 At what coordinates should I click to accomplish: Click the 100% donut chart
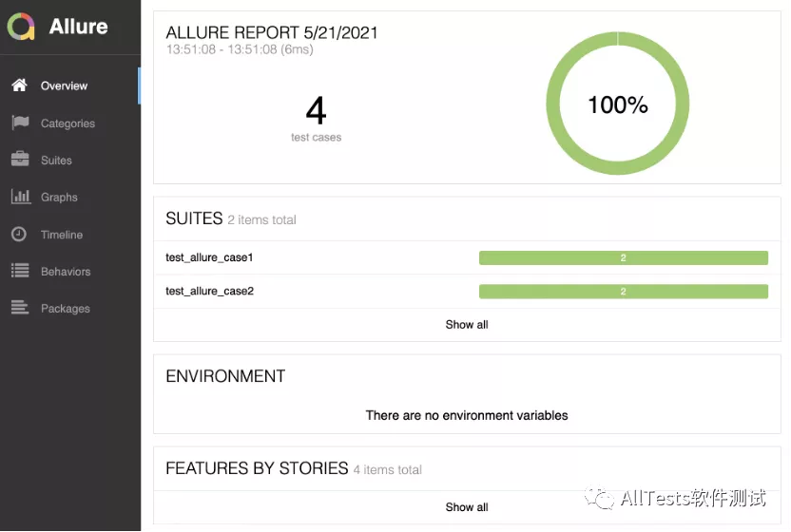[x=618, y=104]
